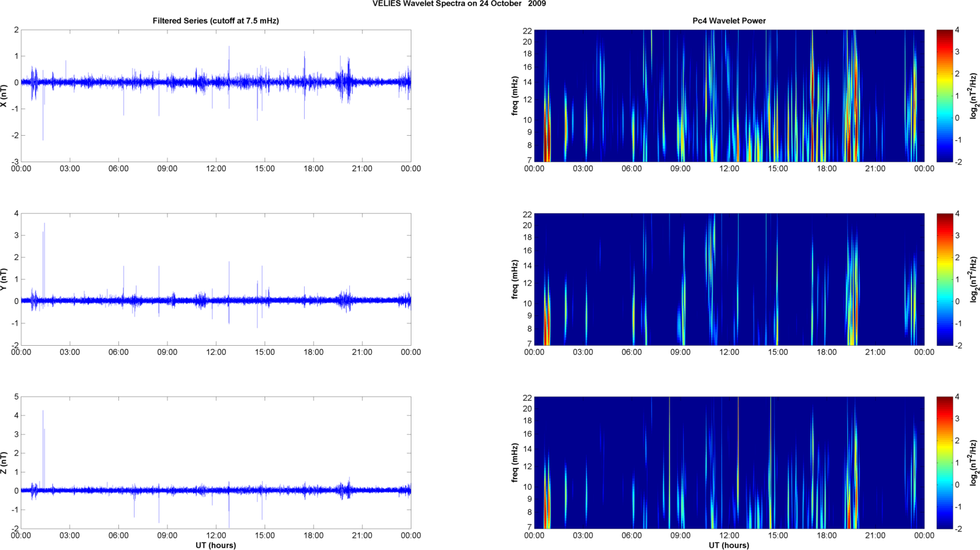Select the Y (nT) y-axis label

point(5,279)
